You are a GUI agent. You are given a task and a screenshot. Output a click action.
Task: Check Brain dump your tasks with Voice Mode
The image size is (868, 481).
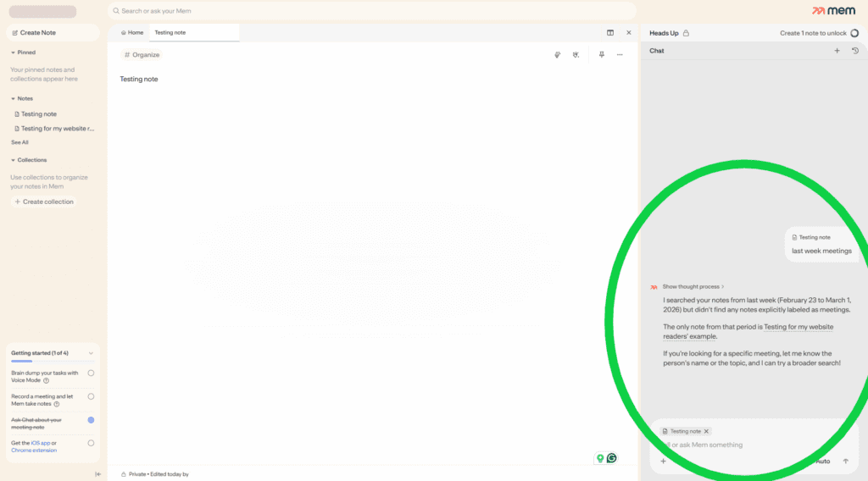[91, 373]
